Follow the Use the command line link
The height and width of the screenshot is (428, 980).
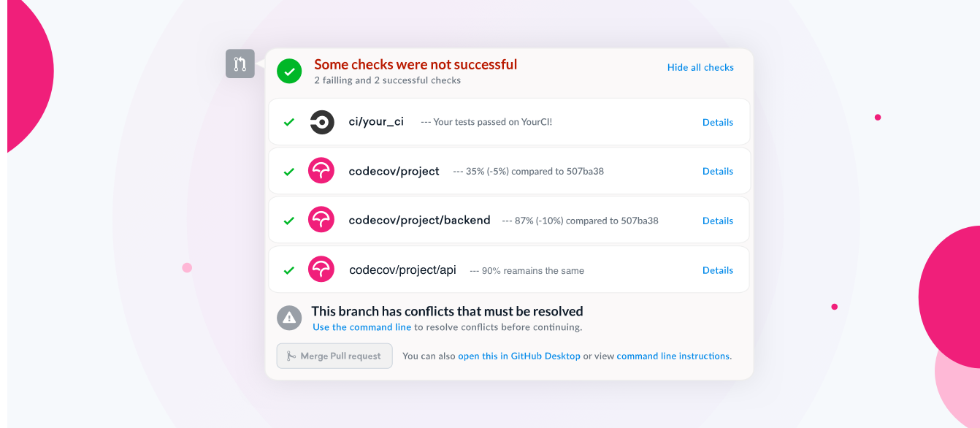pos(362,327)
